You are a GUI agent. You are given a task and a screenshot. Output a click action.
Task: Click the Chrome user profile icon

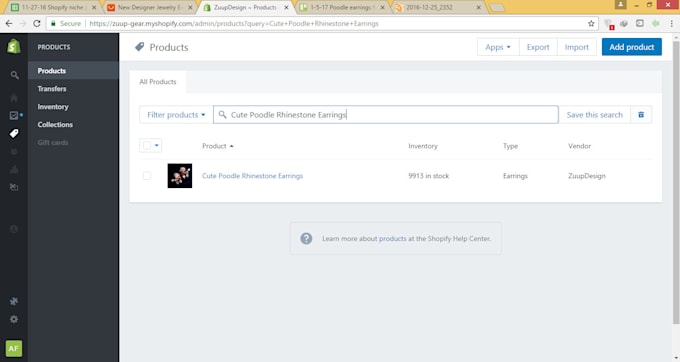pyautogui.click(x=621, y=4)
